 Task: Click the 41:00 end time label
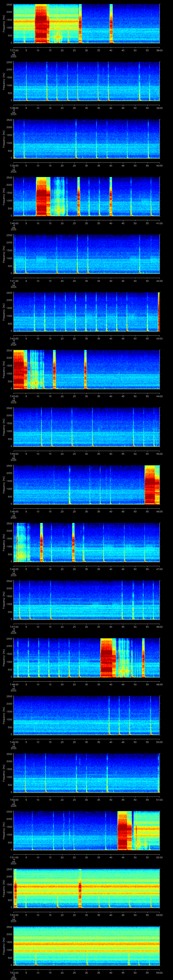(159, 223)
